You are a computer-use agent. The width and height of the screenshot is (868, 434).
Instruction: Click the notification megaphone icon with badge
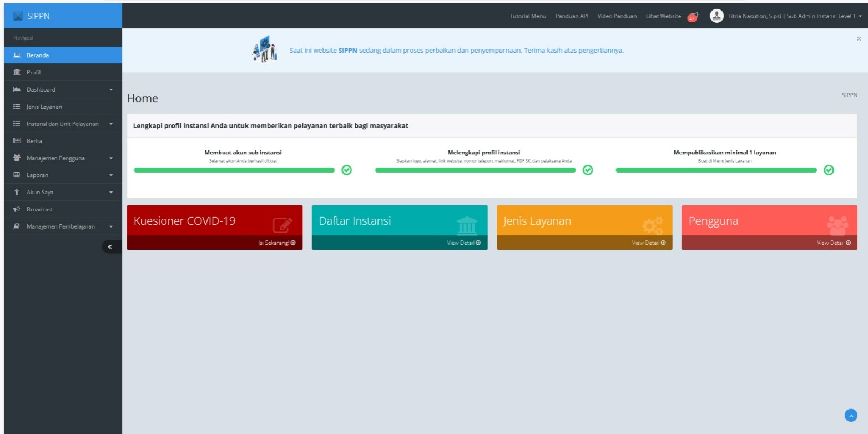(x=693, y=17)
